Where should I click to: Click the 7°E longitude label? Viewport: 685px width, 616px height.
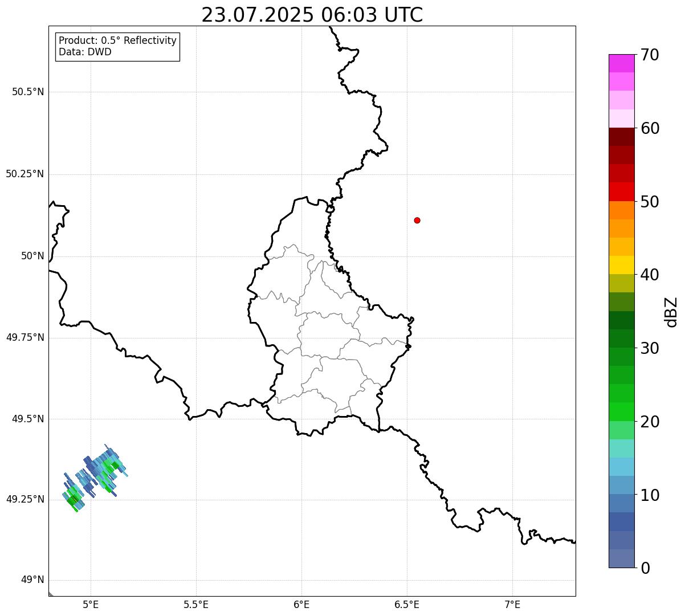(x=512, y=604)
